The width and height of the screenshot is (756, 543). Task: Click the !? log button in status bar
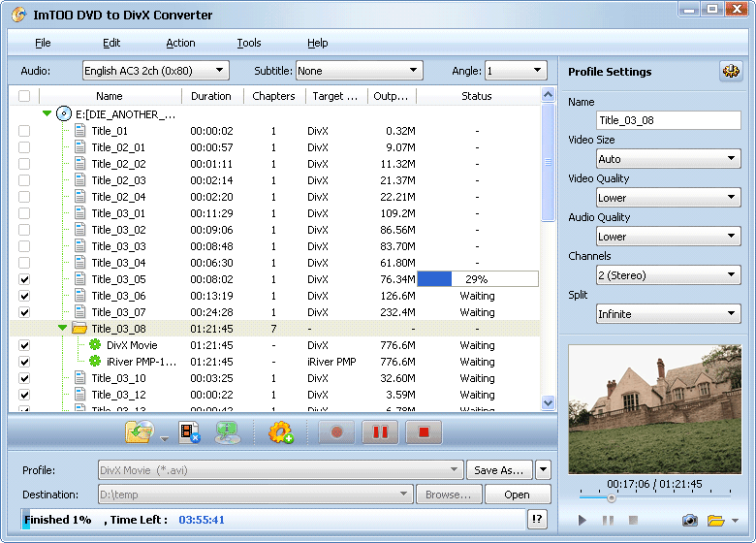(537, 520)
